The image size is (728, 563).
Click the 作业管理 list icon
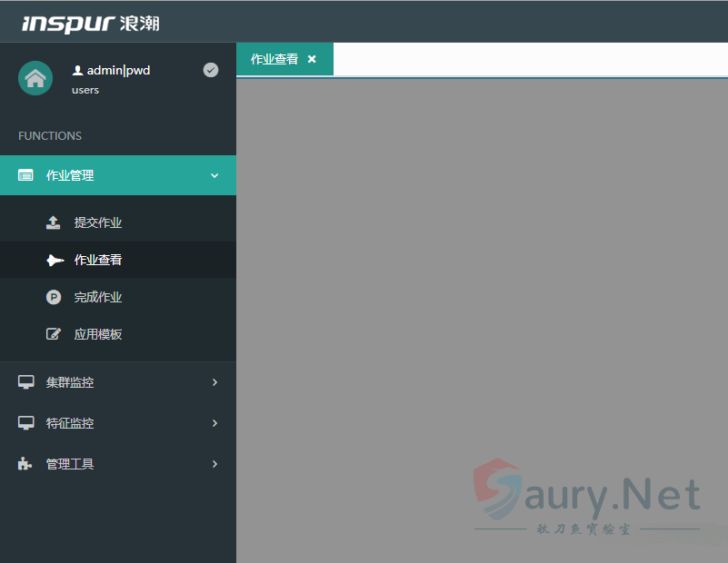tap(25, 175)
